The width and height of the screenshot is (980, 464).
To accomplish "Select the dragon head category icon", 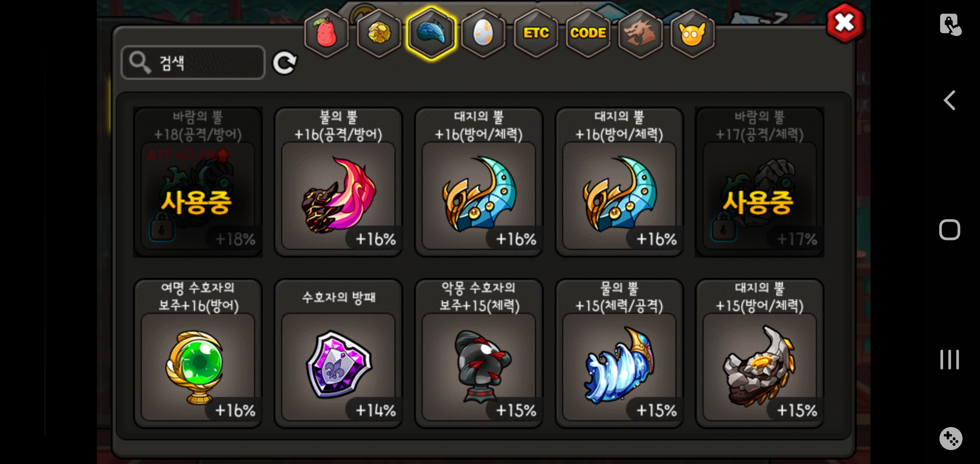I will coord(640,34).
